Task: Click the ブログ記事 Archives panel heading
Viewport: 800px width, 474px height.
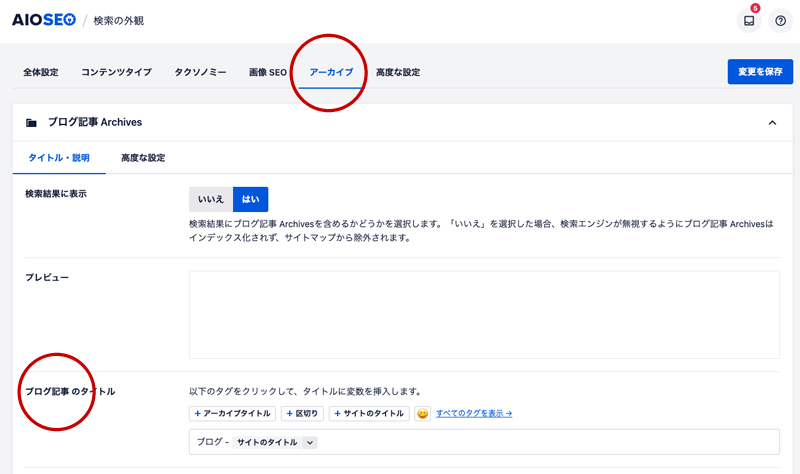Action: pyautogui.click(x=95, y=122)
